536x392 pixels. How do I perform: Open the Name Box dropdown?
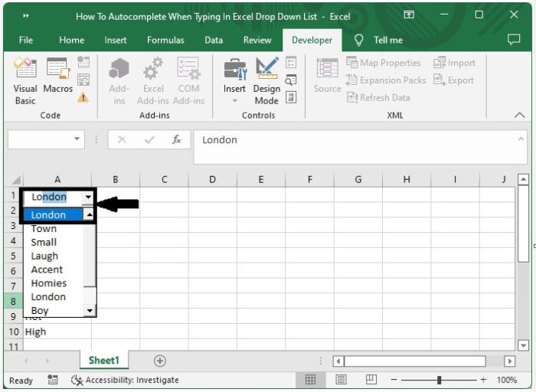point(77,139)
